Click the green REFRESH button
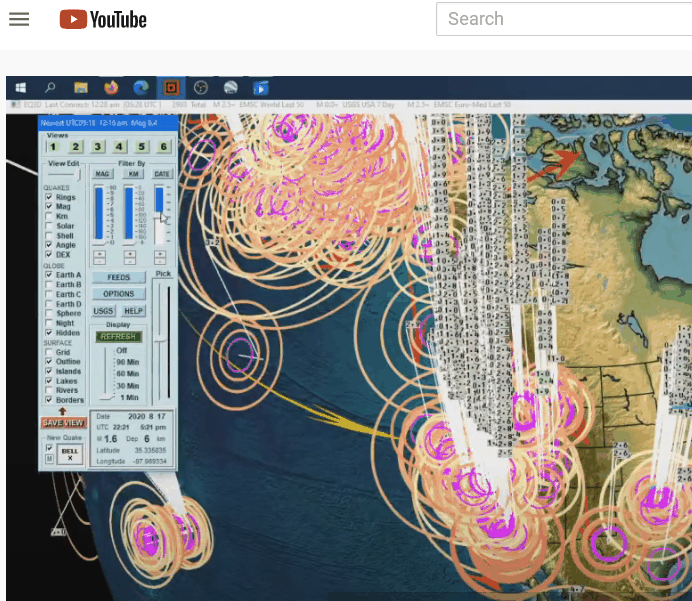Image resolution: width=692 pixels, height=601 pixels. click(x=118, y=337)
